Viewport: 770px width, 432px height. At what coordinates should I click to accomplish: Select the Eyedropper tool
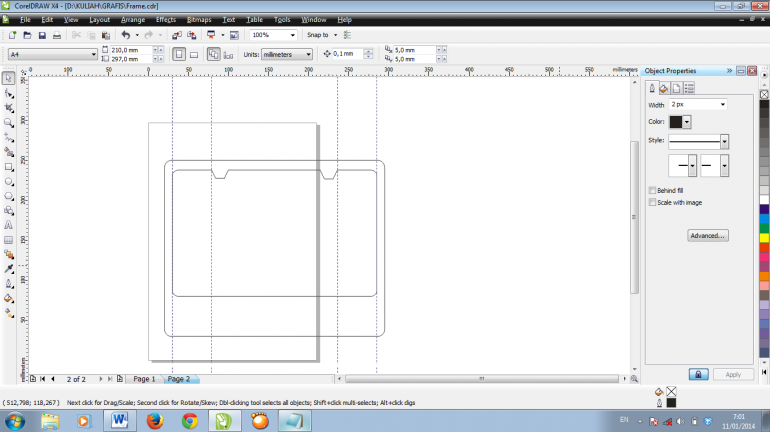click(8, 269)
